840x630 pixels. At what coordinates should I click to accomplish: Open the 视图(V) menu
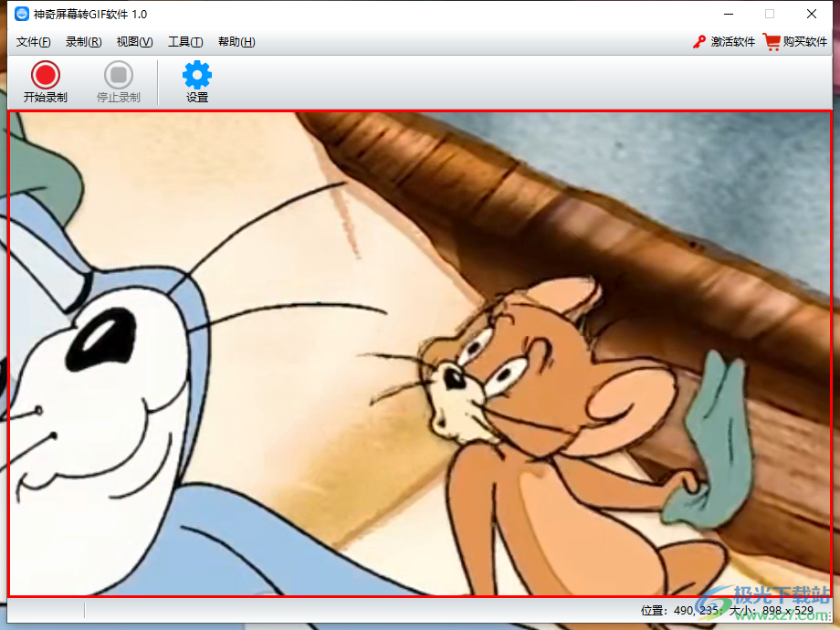134,42
